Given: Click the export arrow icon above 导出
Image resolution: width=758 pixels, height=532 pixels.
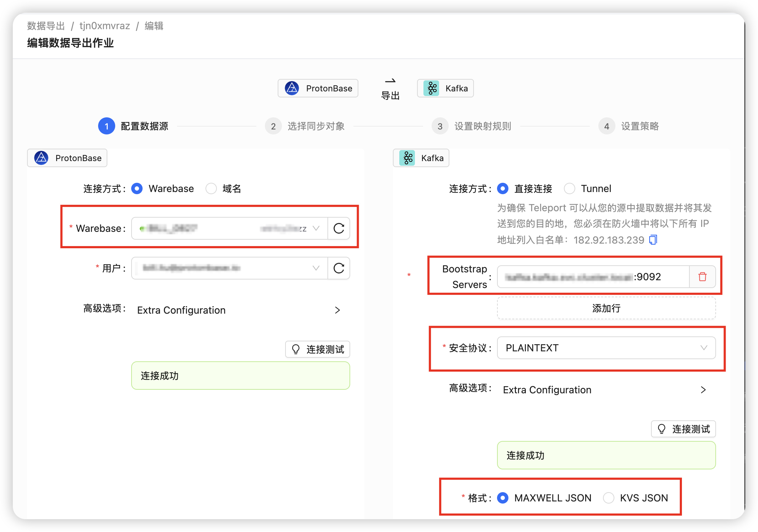Looking at the screenshot, I should coord(390,81).
